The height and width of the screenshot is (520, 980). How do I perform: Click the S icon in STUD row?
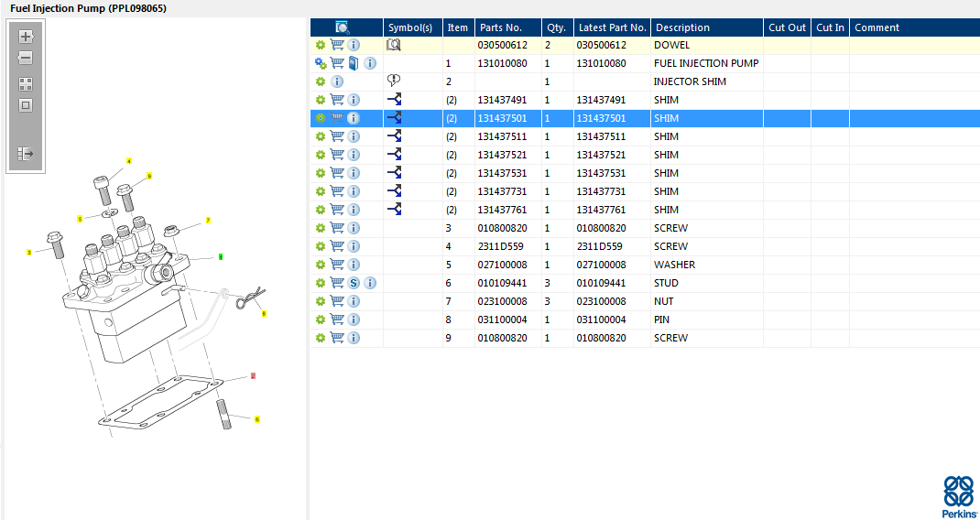(354, 283)
